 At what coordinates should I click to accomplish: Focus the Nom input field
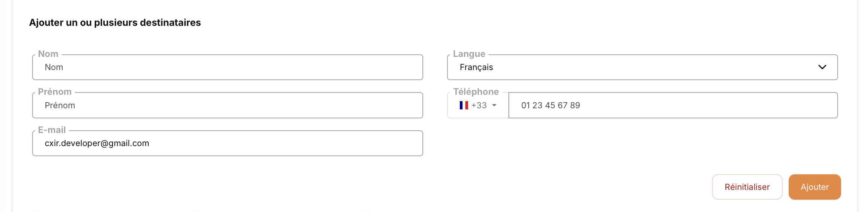[227, 67]
